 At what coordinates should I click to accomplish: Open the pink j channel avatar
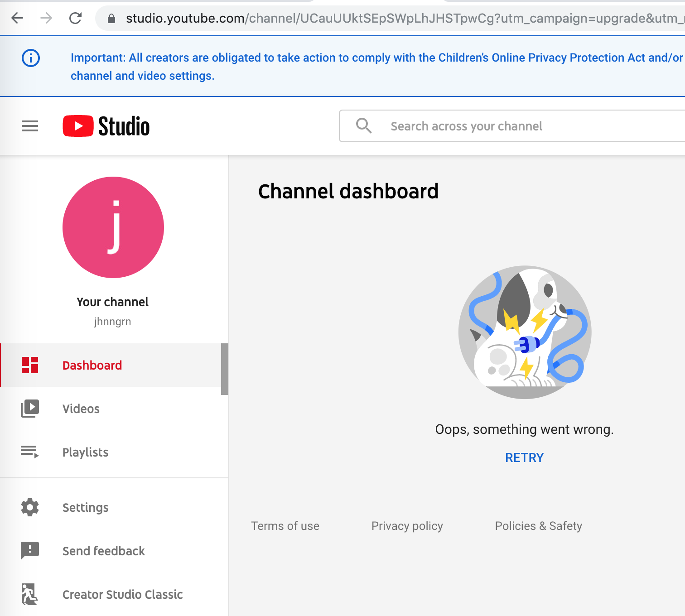pyautogui.click(x=113, y=227)
